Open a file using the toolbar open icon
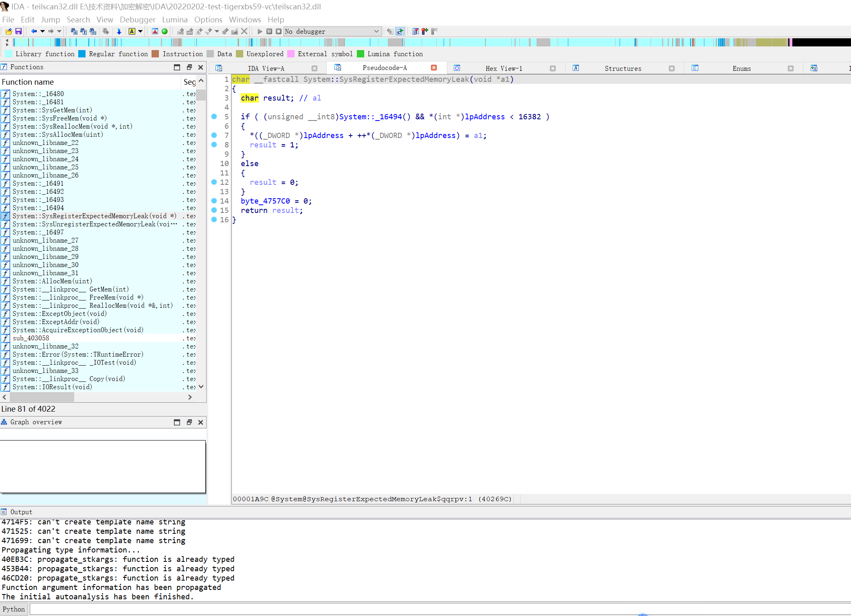Screen dimensions: 851x616 click(9, 31)
